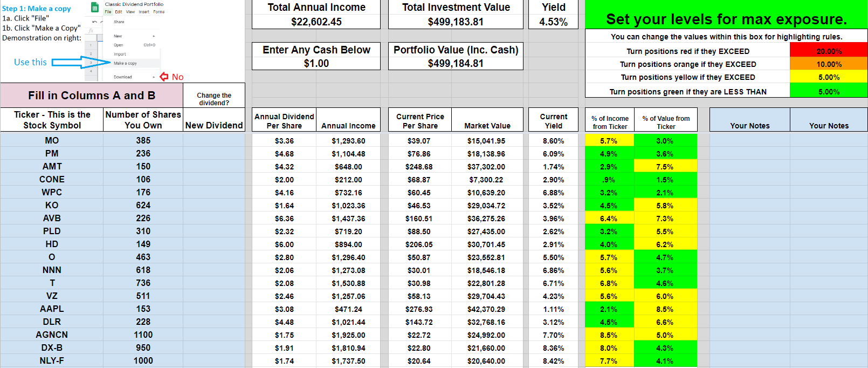Open the Edit menu in the demo
This screenshot has width=868, height=368.
click(x=119, y=12)
